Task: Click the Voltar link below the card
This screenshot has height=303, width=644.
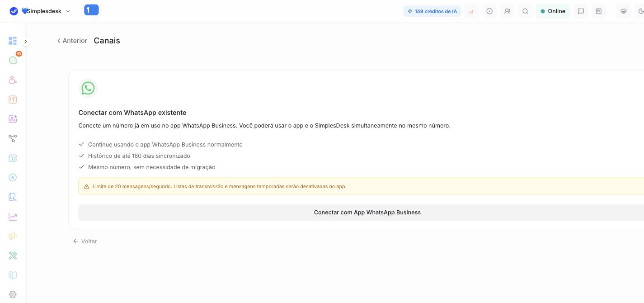Action: 85,241
